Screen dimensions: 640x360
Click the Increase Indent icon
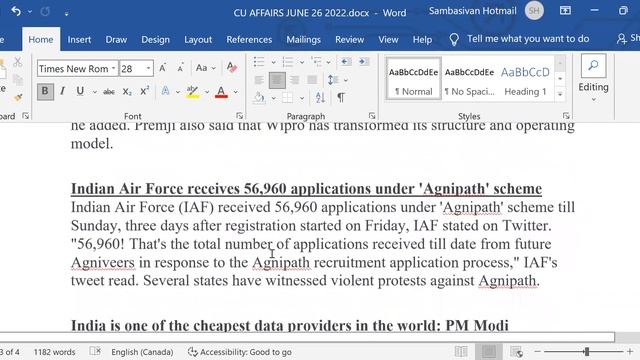coord(363,62)
